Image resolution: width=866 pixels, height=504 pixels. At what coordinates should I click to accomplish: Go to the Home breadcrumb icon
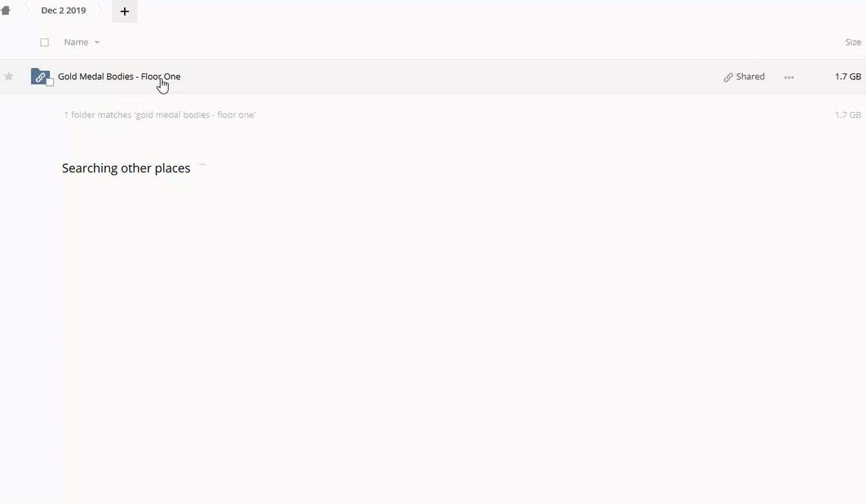6,10
